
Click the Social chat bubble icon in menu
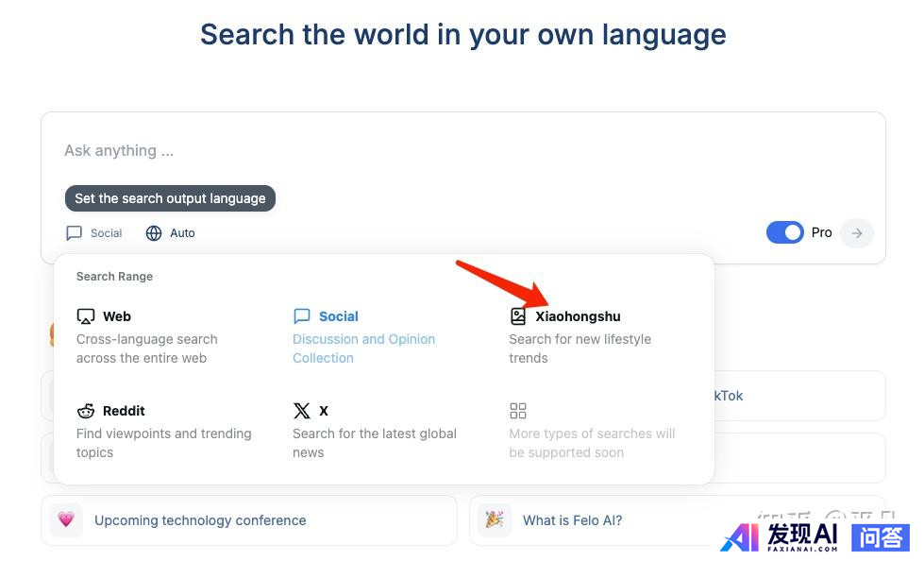point(302,316)
